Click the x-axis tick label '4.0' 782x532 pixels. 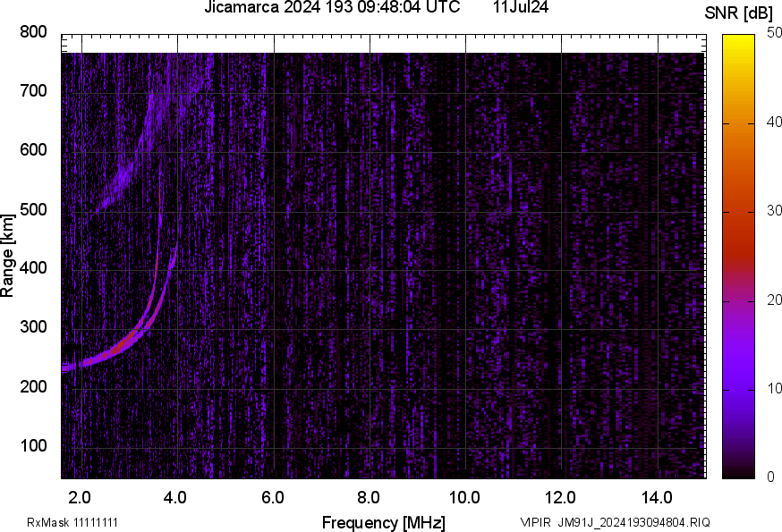[175, 498]
